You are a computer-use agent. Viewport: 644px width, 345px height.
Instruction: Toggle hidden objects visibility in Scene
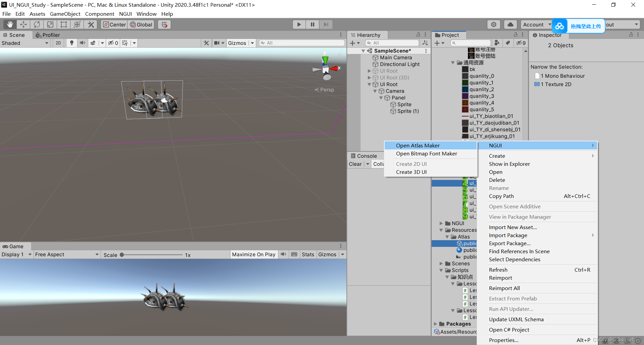(113, 43)
